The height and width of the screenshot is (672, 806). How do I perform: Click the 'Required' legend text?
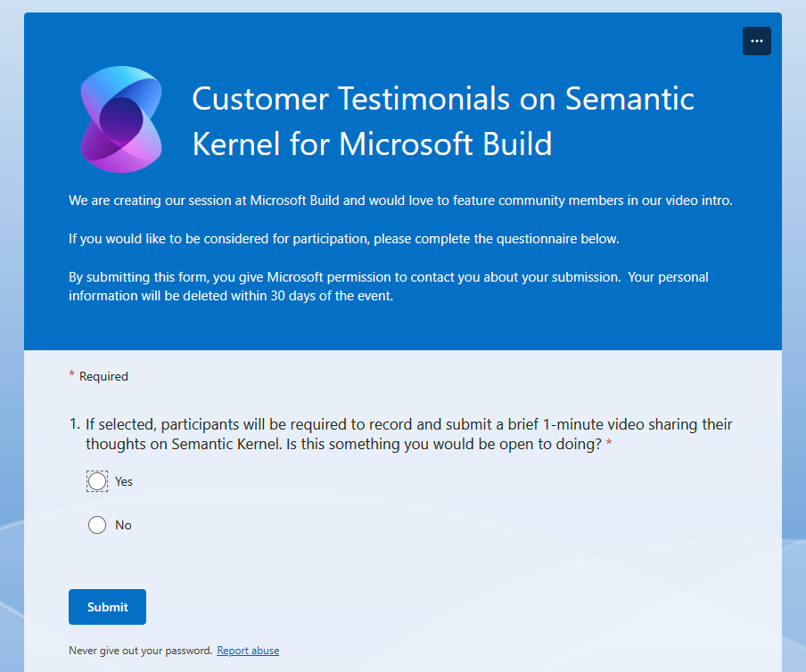(103, 377)
